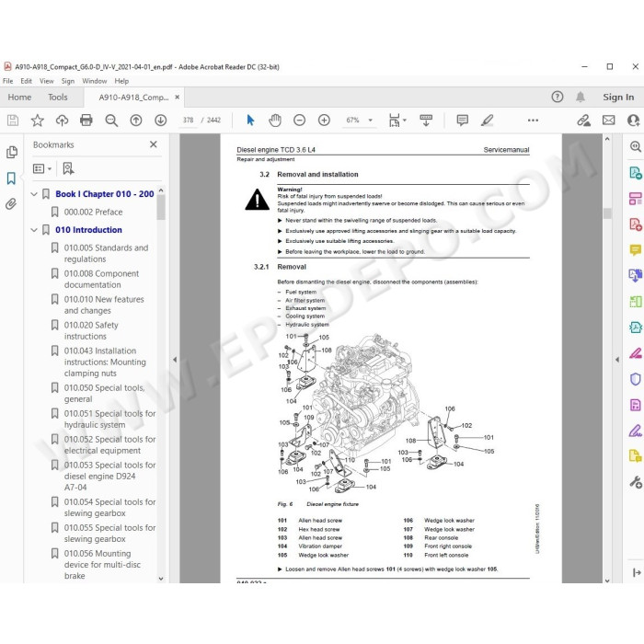Expand right tool pane bottom arrow
This screenshot has height=644, width=644.
pos(637,572)
